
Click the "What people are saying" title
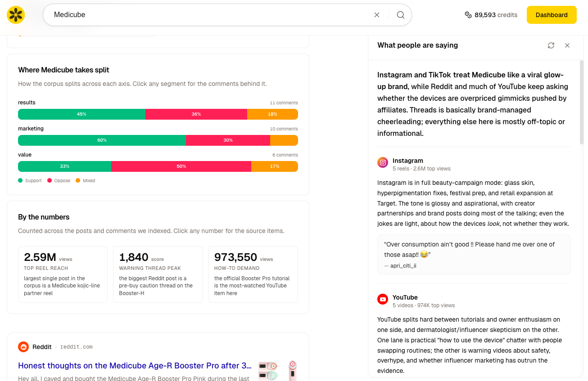pos(418,45)
